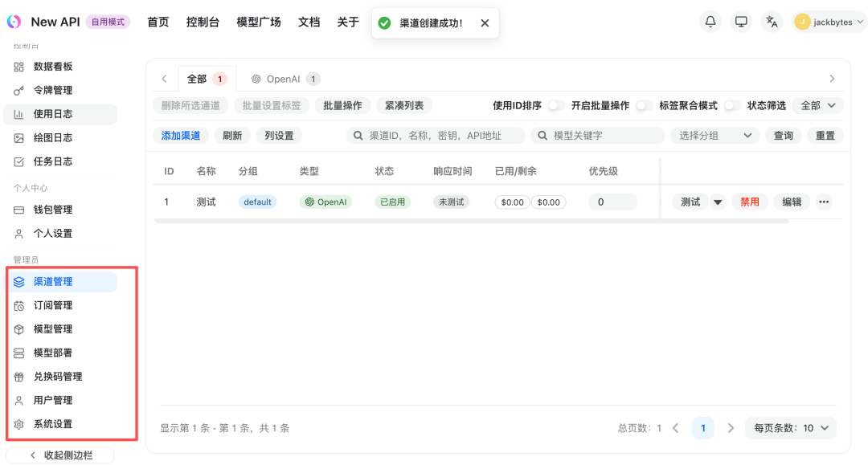
Task: Click the 查询 button
Action: pyautogui.click(x=784, y=136)
